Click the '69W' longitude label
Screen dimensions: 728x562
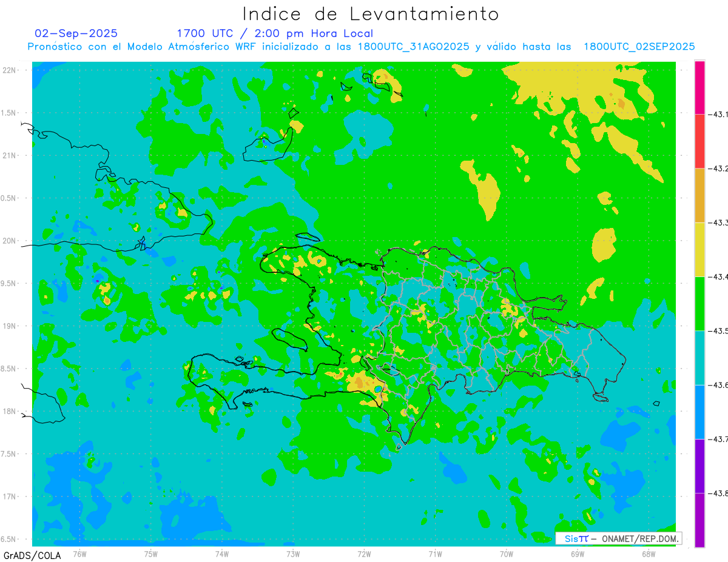click(577, 554)
